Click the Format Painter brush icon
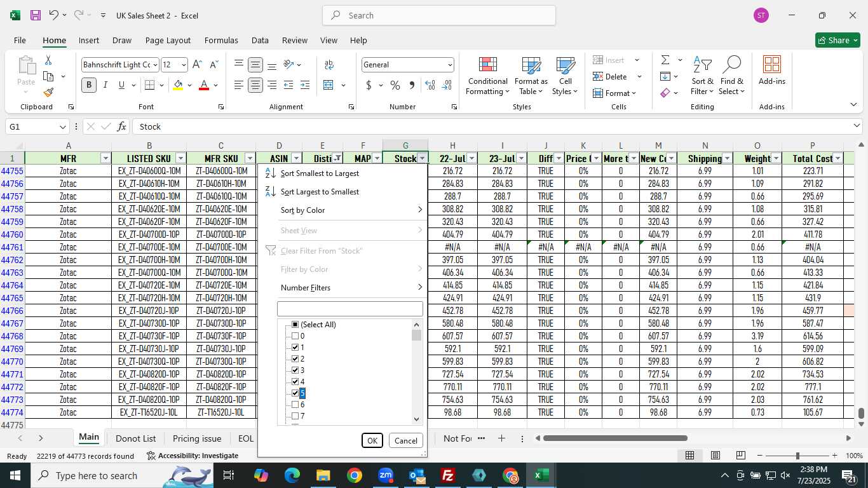The image size is (868, 488). [x=48, y=93]
